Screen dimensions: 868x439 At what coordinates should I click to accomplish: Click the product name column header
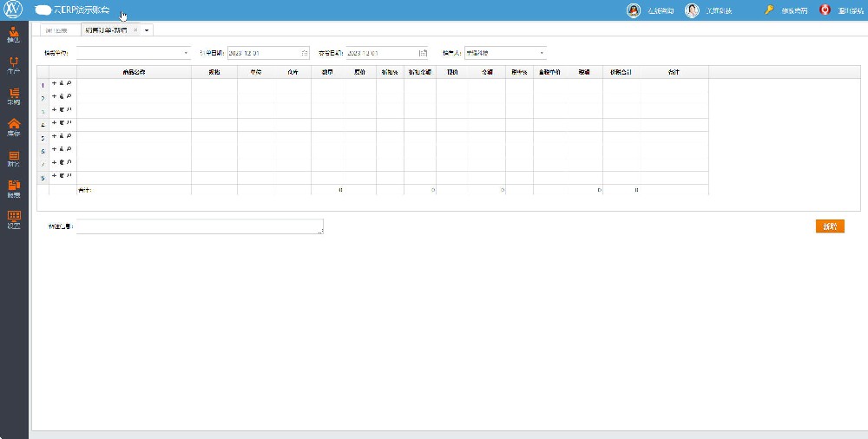pos(134,72)
